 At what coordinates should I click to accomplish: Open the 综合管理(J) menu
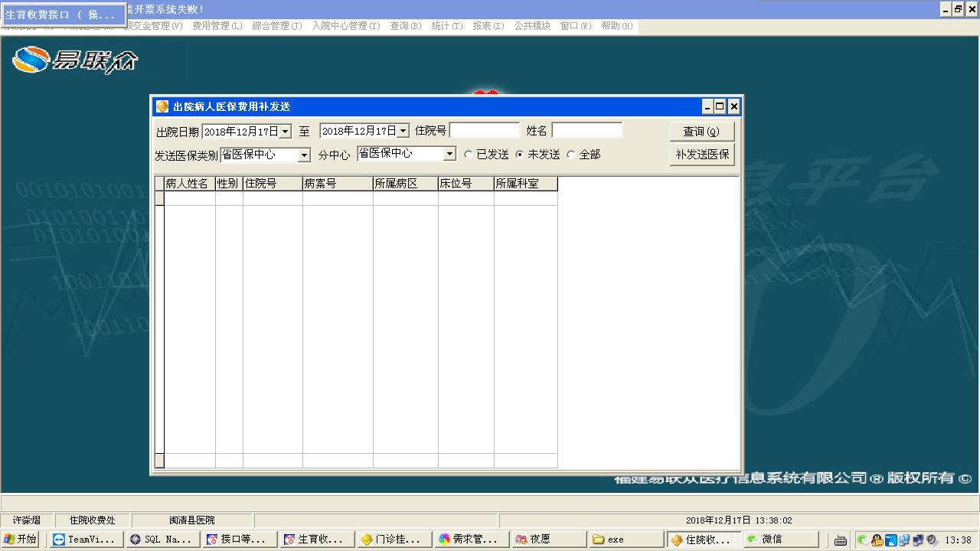click(x=277, y=26)
